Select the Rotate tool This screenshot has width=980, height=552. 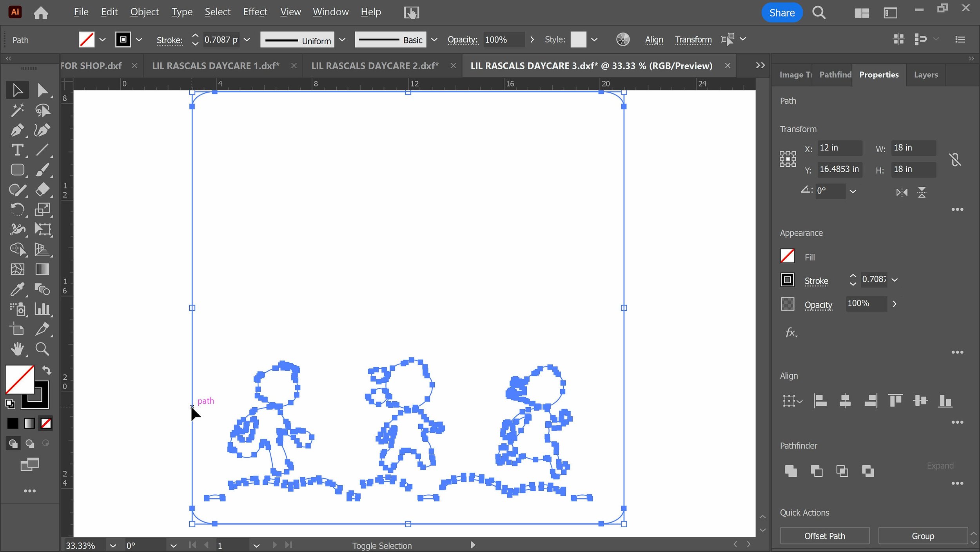click(x=17, y=210)
